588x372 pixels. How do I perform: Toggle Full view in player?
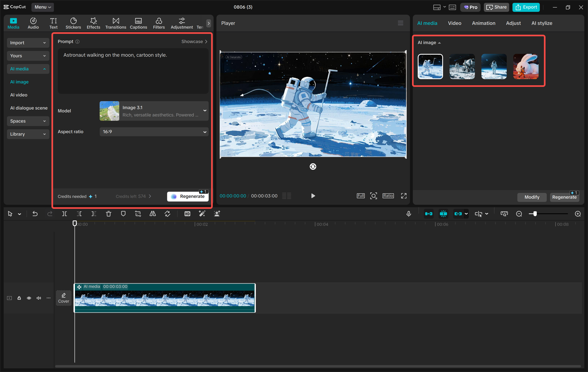point(360,196)
